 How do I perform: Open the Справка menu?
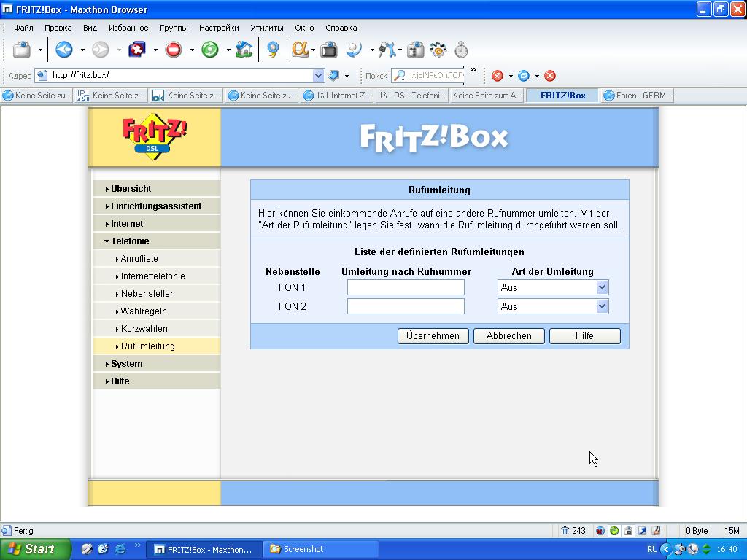coord(341,28)
